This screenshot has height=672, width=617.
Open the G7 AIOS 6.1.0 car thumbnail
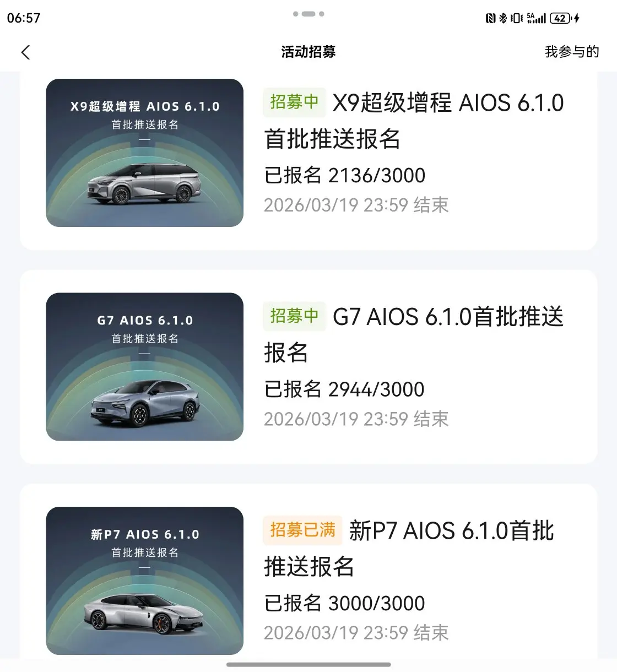tap(145, 366)
